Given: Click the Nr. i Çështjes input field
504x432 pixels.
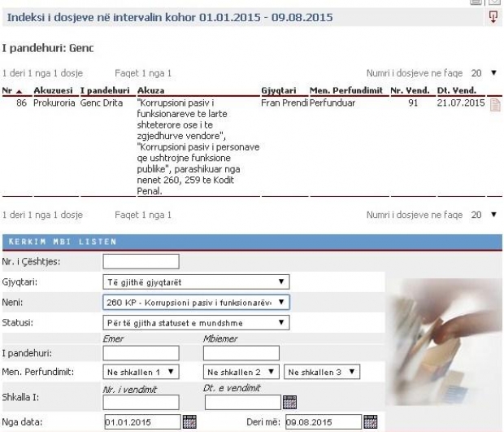Looking at the screenshot, I should (141, 262).
